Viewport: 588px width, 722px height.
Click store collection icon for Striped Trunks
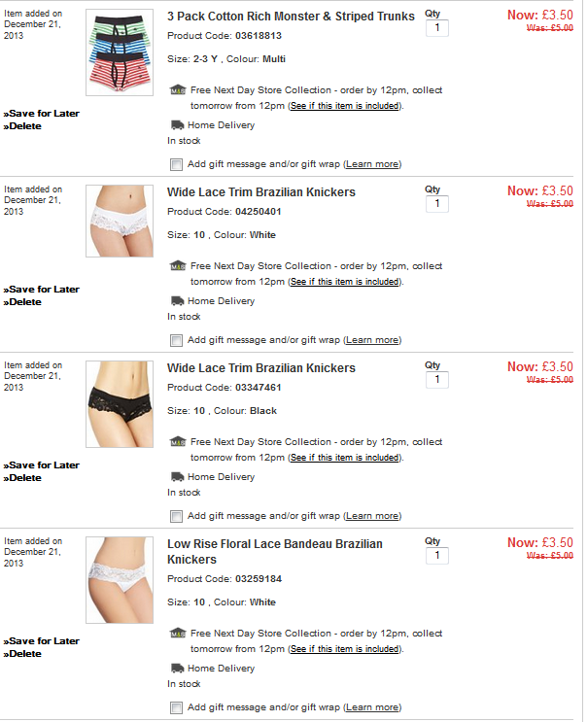pyautogui.click(x=178, y=89)
